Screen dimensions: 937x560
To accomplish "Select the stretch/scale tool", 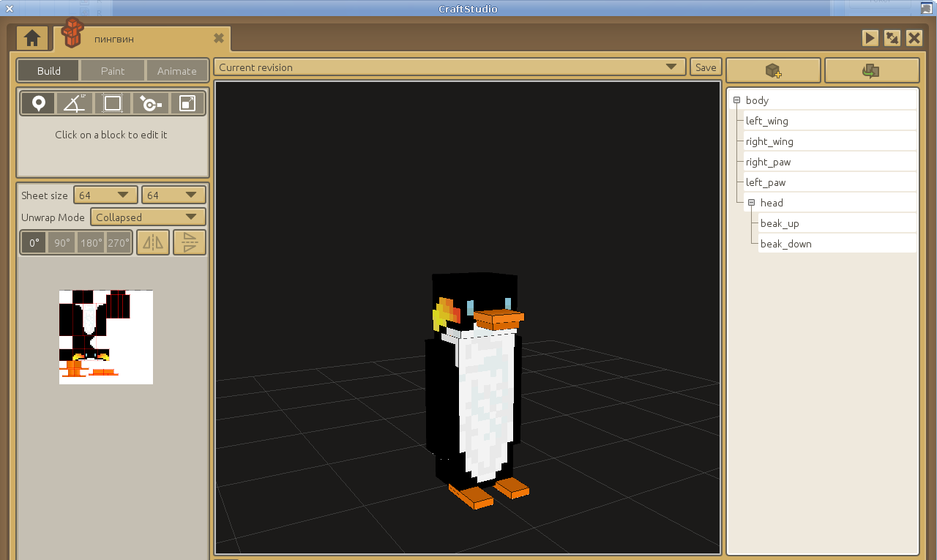I will pyautogui.click(x=187, y=103).
